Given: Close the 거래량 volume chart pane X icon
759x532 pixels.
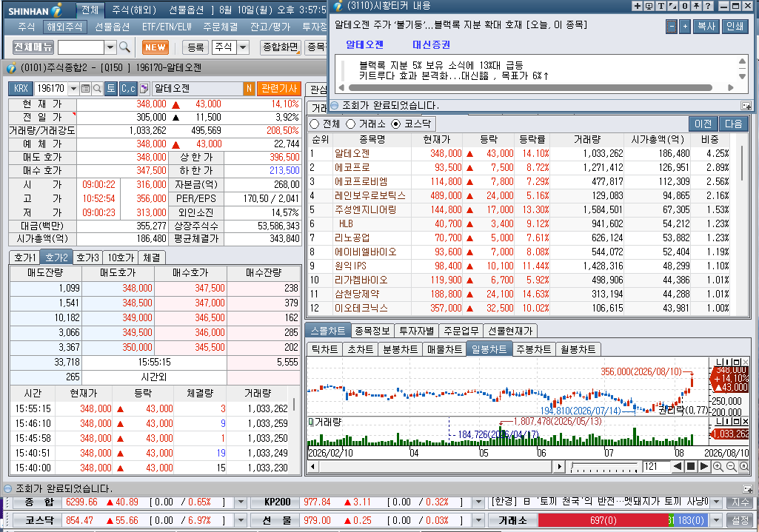Looking at the screenshot, I should 746,422.
